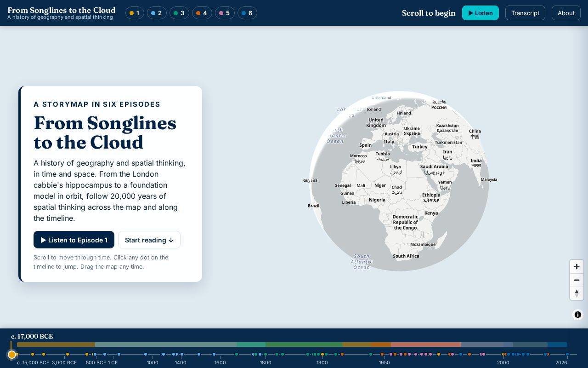Open the Transcript panel
This screenshot has width=588, height=368.
pos(525,13)
